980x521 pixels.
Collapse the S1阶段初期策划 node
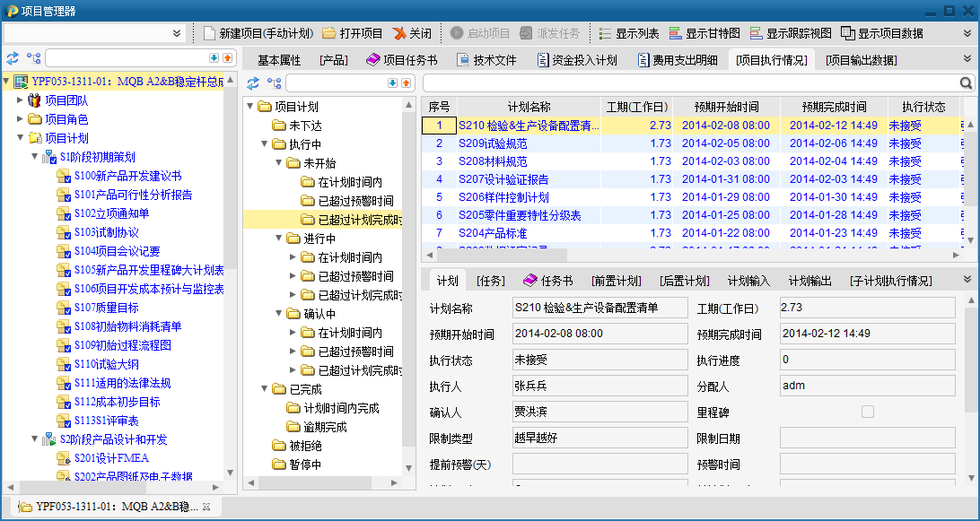(x=35, y=158)
